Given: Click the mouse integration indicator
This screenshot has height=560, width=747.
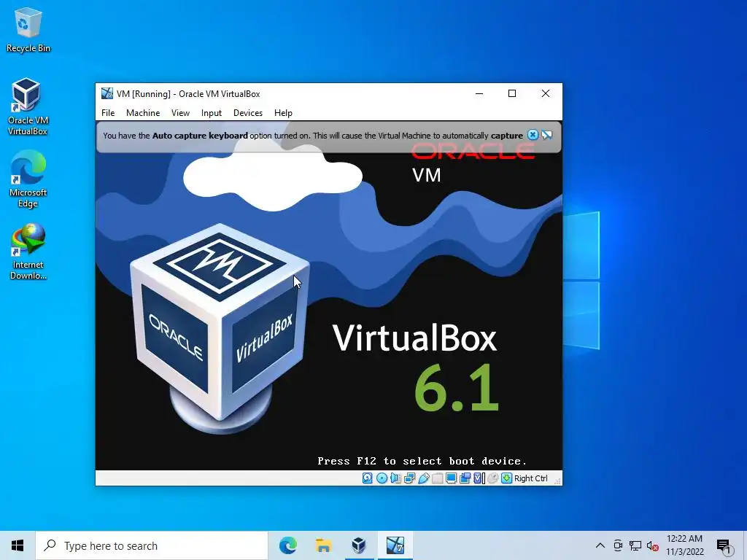Looking at the screenshot, I should (492, 478).
